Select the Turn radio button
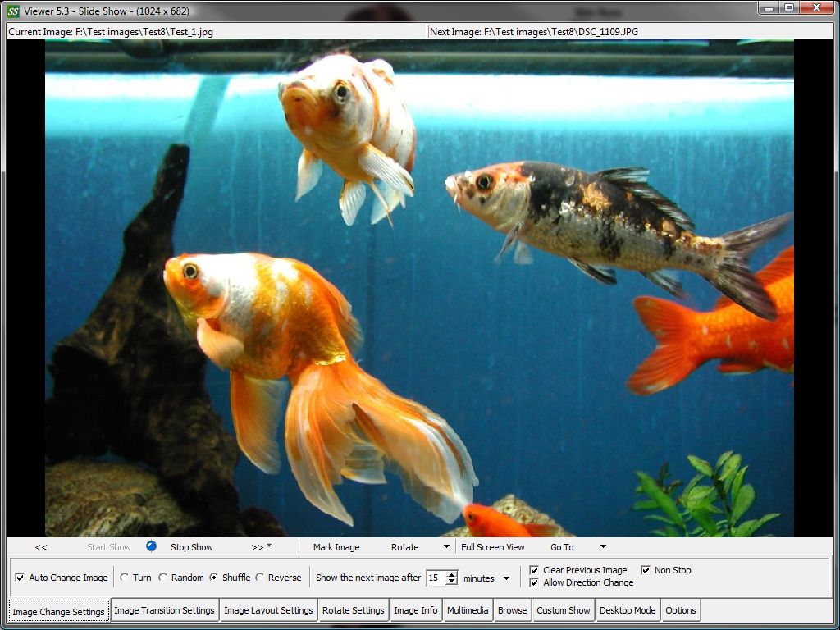840x630 pixels. [x=125, y=577]
